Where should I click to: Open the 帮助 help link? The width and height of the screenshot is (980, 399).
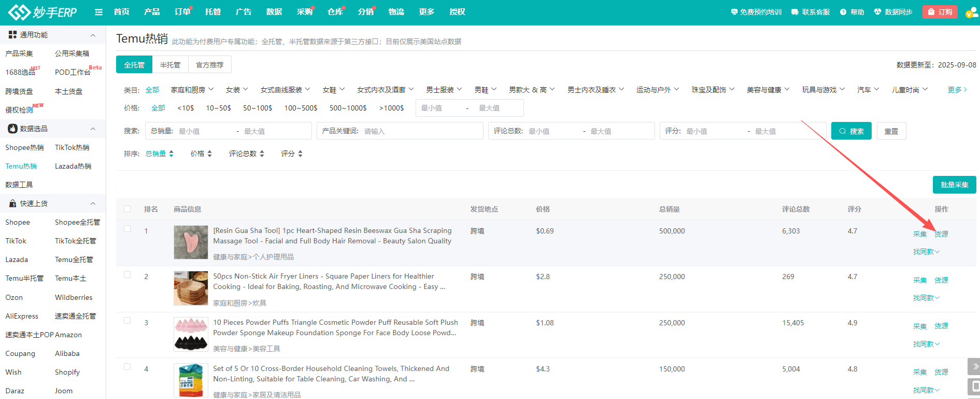pos(852,12)
